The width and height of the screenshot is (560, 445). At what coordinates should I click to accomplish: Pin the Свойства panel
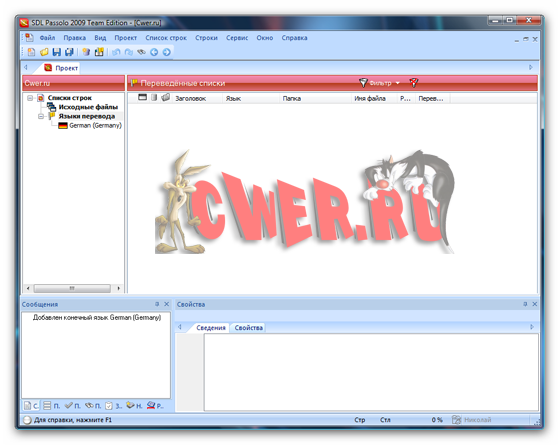coord(525,304)
